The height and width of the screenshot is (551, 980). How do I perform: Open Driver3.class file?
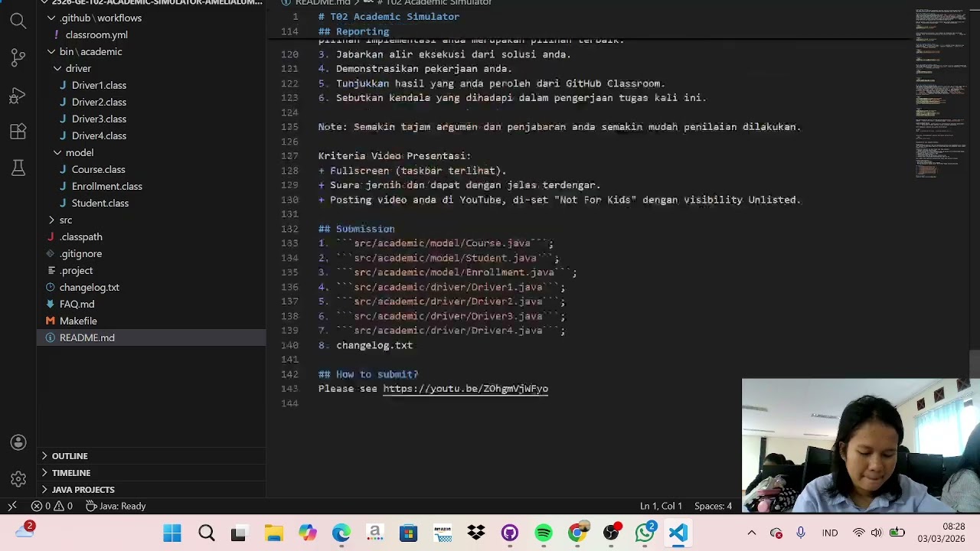pos(151,119)
